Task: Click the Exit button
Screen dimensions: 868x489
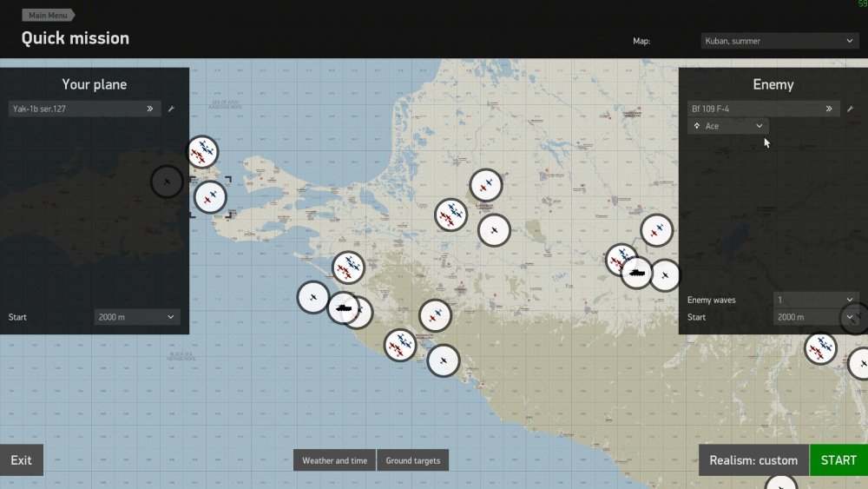Action: [21, 460]
